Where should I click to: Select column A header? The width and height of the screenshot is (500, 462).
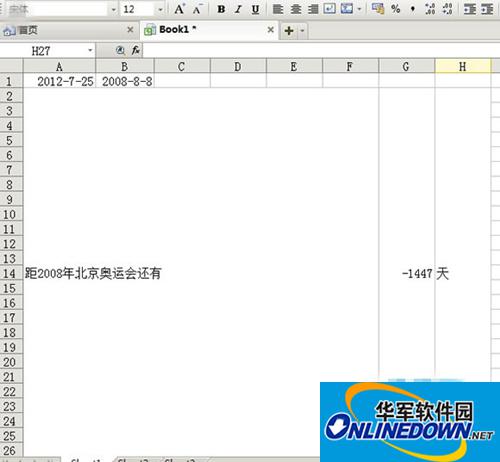click(x=59, y=67)
